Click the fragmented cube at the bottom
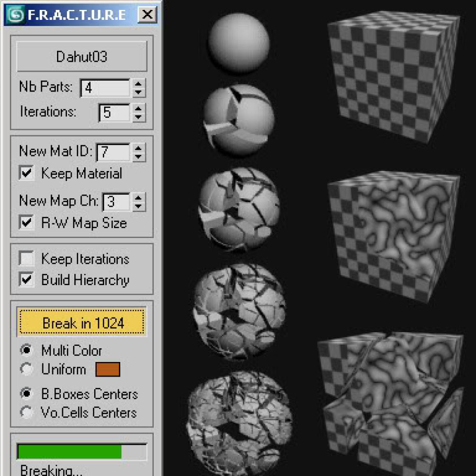 (391, 404)
